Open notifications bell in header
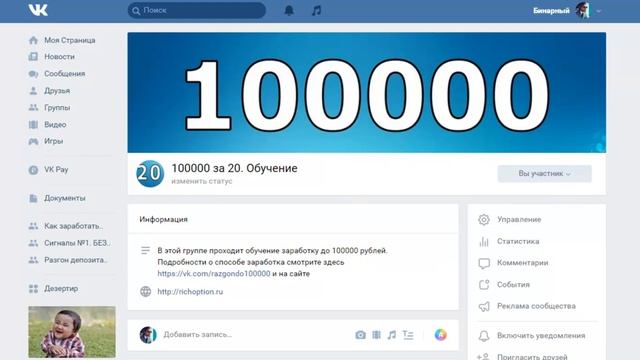The height and width of the screenshot is (360, 640). [289, 10]
